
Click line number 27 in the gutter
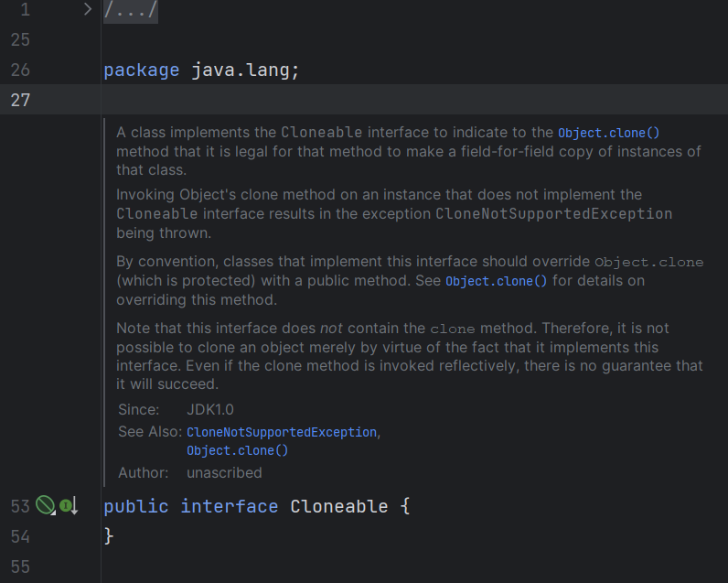pyautogui.click(x=20, y=100)
